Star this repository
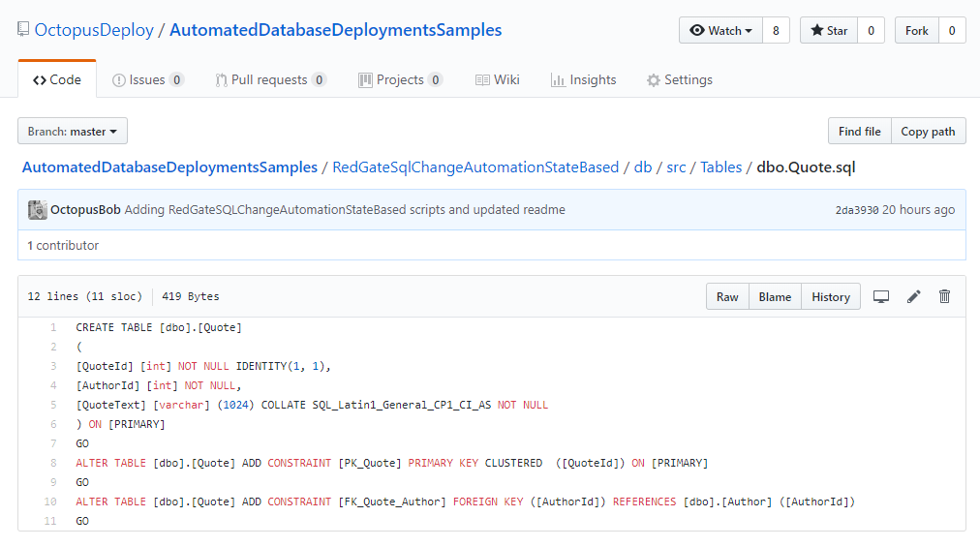 (828, 31)
